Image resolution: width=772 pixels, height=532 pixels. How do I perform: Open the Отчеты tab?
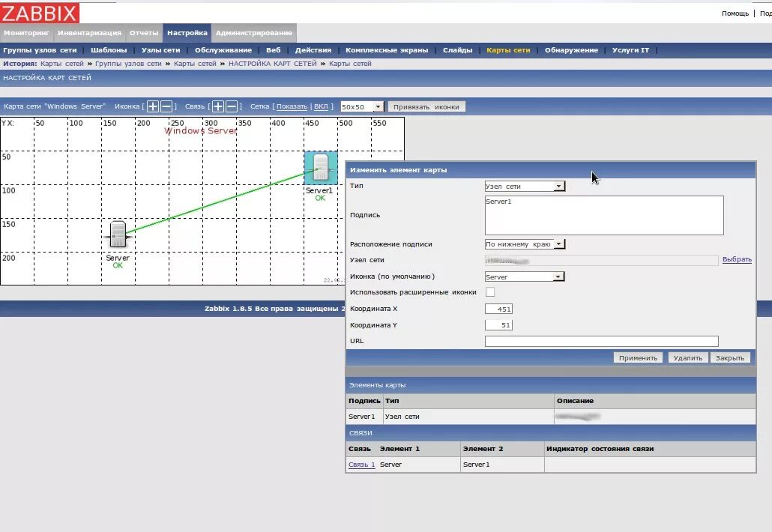pyautogui.click(x=144, y=33)
